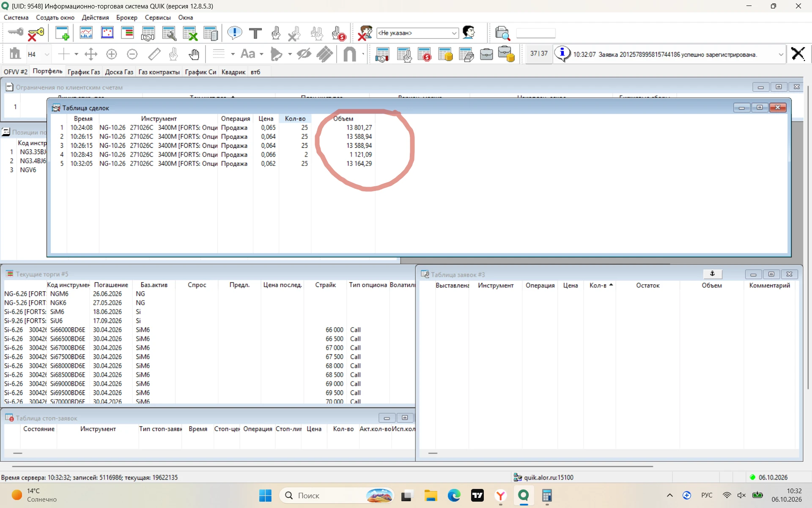The image size is (812, 508).
Task: Open the portfolio briefcase icon
Action: point(486,55)
